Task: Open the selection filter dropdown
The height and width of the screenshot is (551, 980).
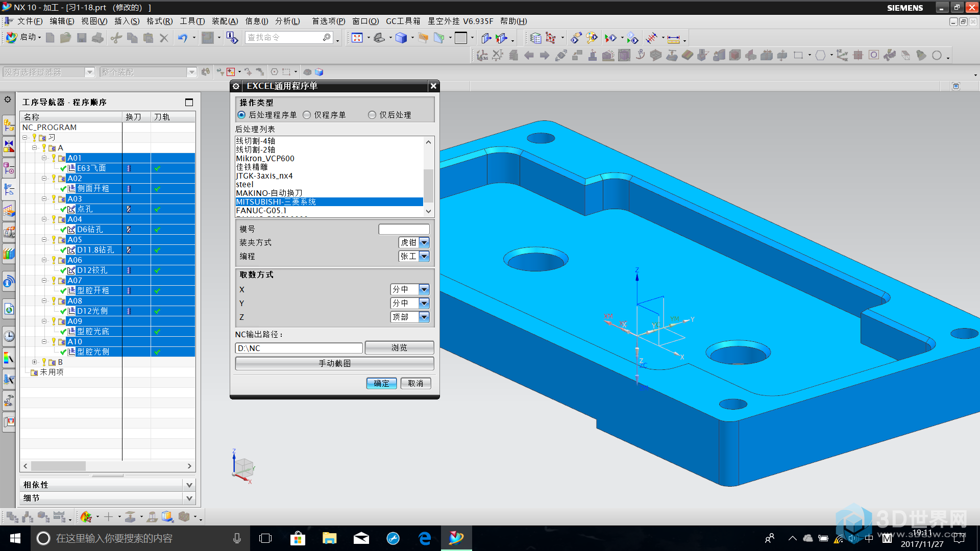Action: [90, 72]
